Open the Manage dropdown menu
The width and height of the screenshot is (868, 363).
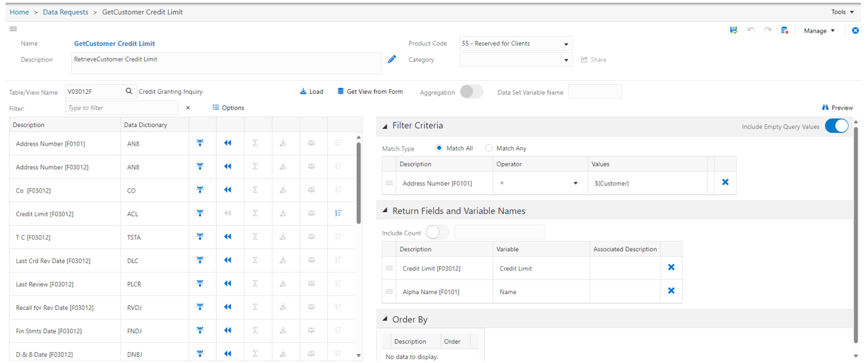pos(820,30)
